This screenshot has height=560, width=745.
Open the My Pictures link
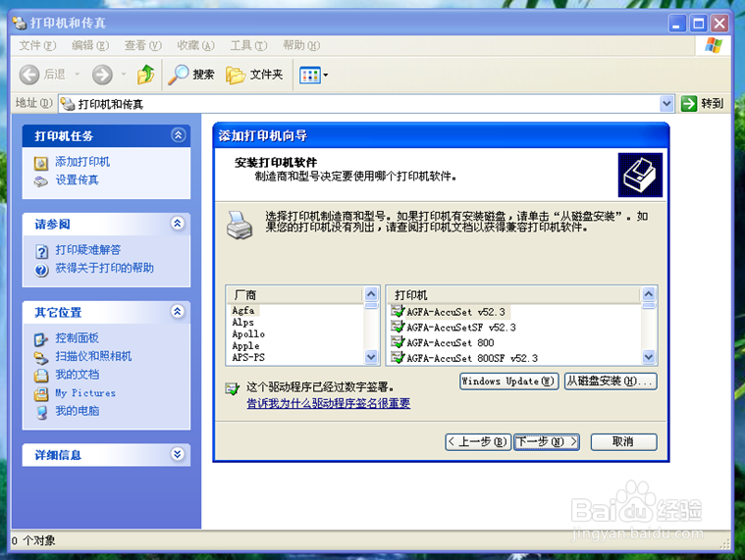click(85, 393)
